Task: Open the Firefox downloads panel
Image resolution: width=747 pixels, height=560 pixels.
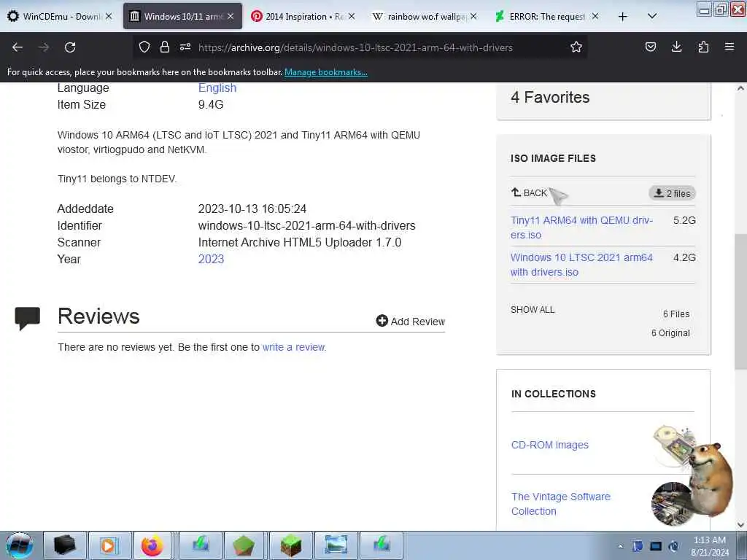Action: (676, 47)
